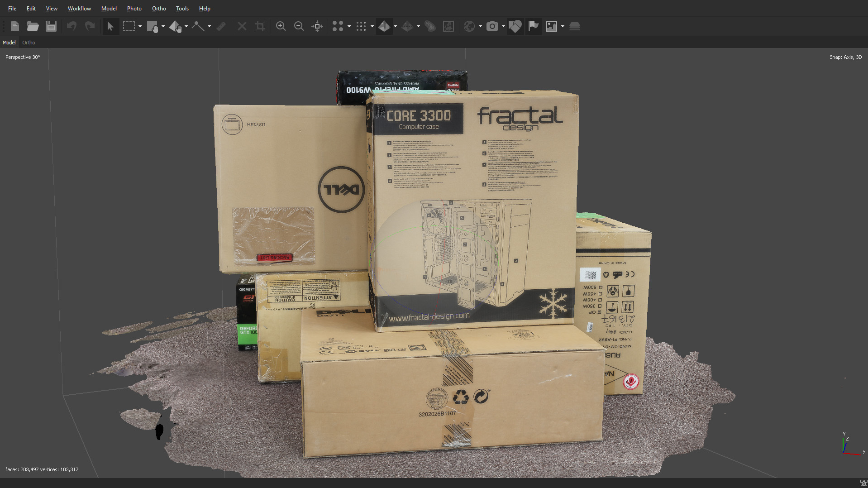Select the Move Region tool
868x488 pixels.
pos(153,26)
